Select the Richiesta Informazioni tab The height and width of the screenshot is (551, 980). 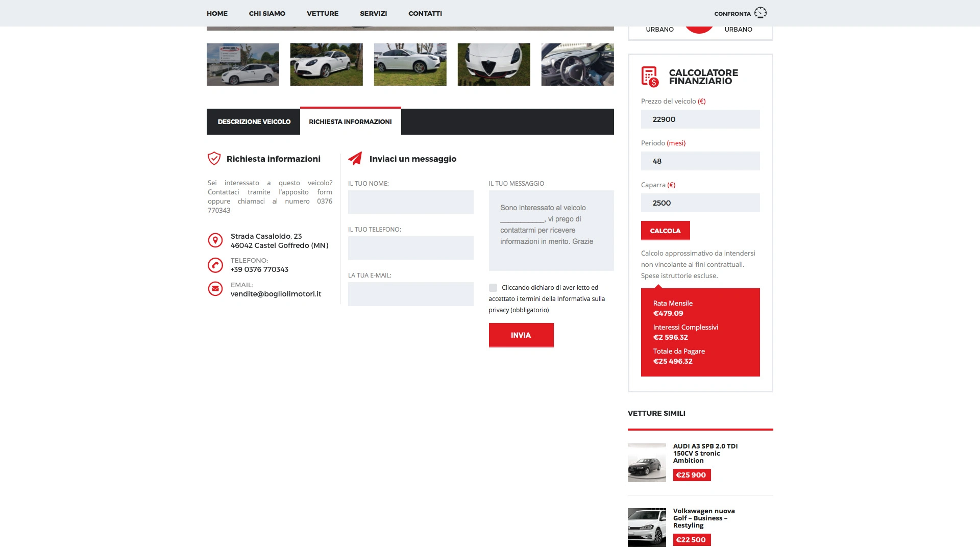click(x=351, y=121)
